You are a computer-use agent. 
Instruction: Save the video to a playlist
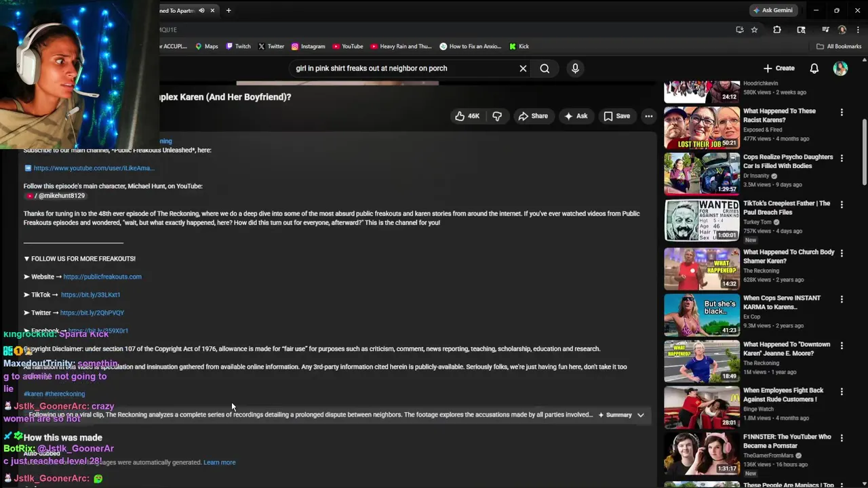point(617,116)
